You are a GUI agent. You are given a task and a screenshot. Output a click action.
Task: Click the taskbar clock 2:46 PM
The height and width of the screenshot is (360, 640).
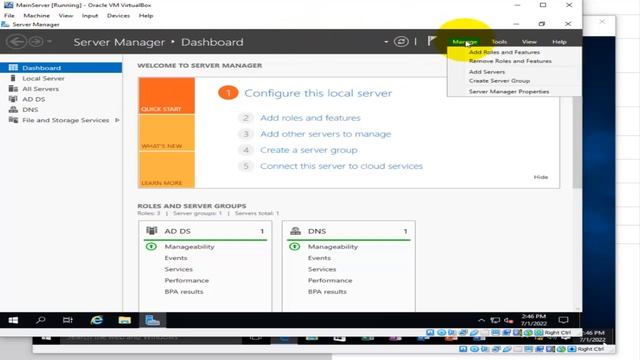coord(533,320)
